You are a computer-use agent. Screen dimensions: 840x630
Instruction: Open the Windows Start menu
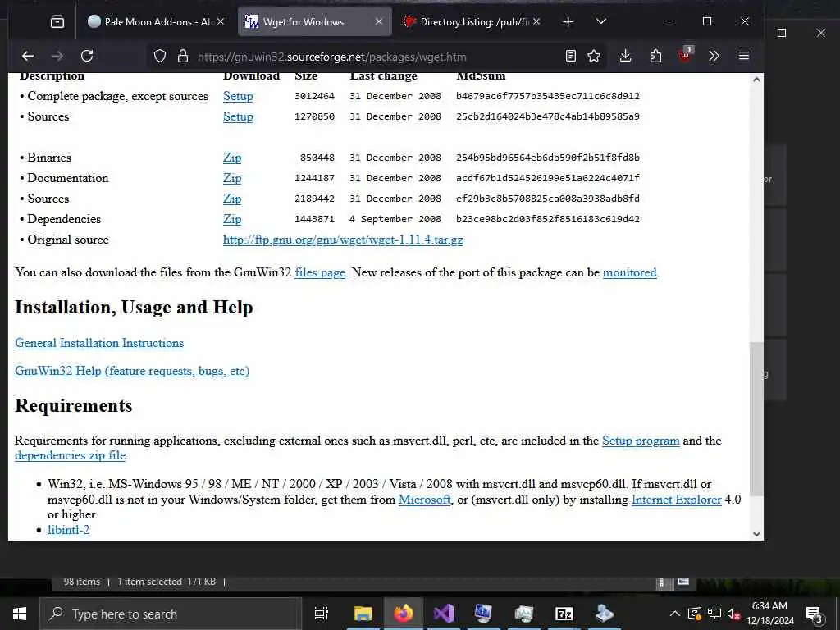(20, 614)
